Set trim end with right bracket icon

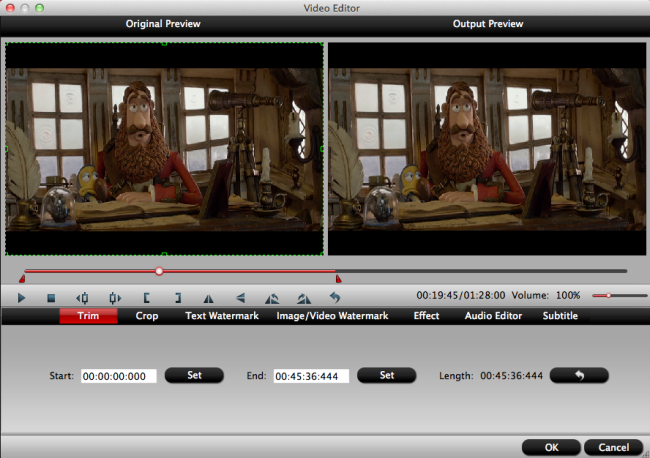178,298
